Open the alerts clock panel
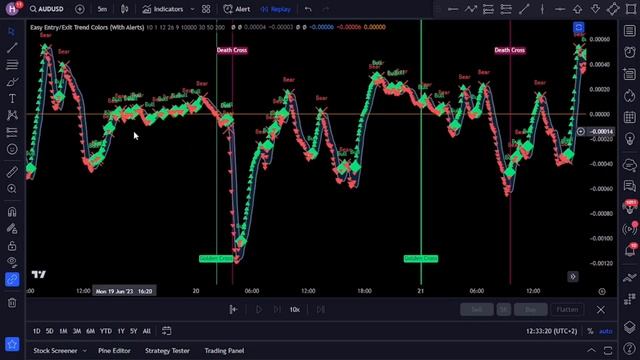Viewport: 640px width, 360px height. pyautogui.click(x=629, y=52)
